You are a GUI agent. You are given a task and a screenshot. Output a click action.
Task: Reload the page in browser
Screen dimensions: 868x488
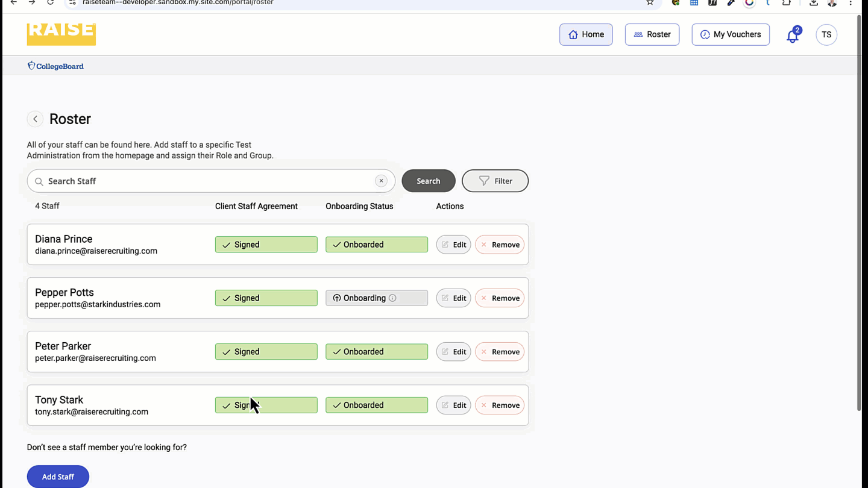[51, 3]
